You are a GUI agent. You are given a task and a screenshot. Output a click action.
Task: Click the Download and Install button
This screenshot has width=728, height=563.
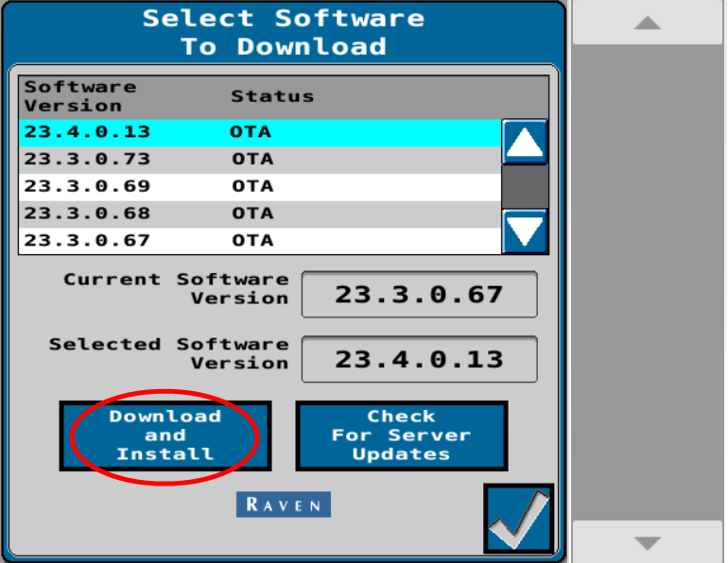click(x=165, y=435)
